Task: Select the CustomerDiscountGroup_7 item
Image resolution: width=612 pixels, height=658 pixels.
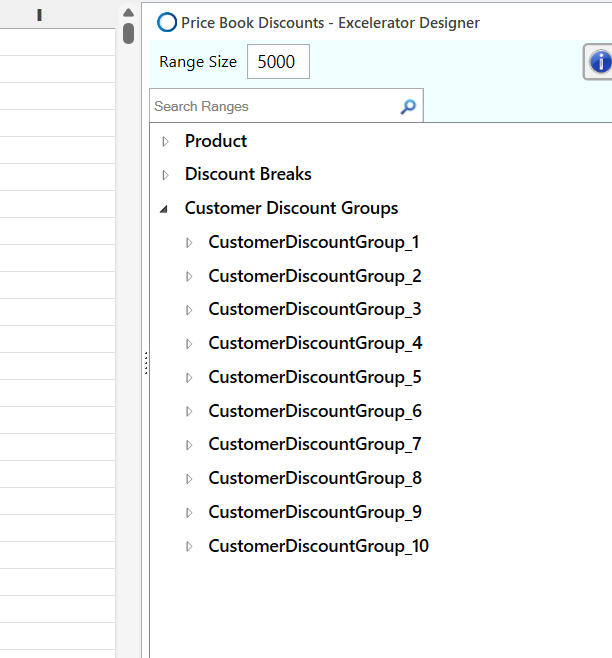Action: pyautogui.click(x=315, y=445)
